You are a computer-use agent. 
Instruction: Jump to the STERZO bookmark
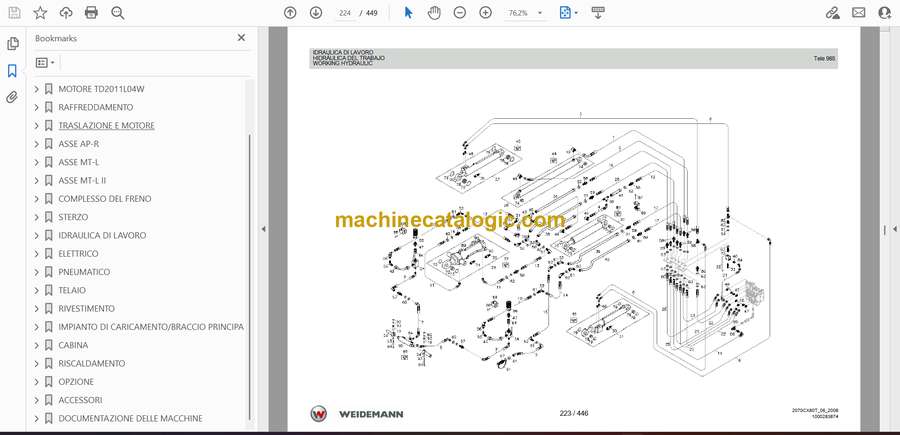click(73, 217)
